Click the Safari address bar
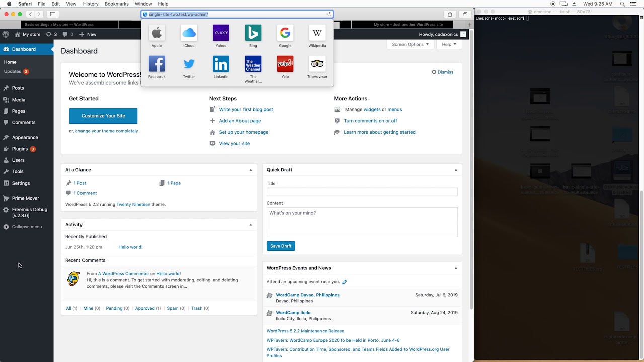The image size is (644, 362). tap(236, 14)
